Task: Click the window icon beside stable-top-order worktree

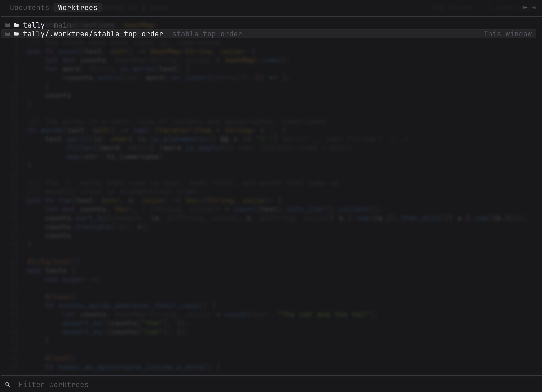Action: 8,34
